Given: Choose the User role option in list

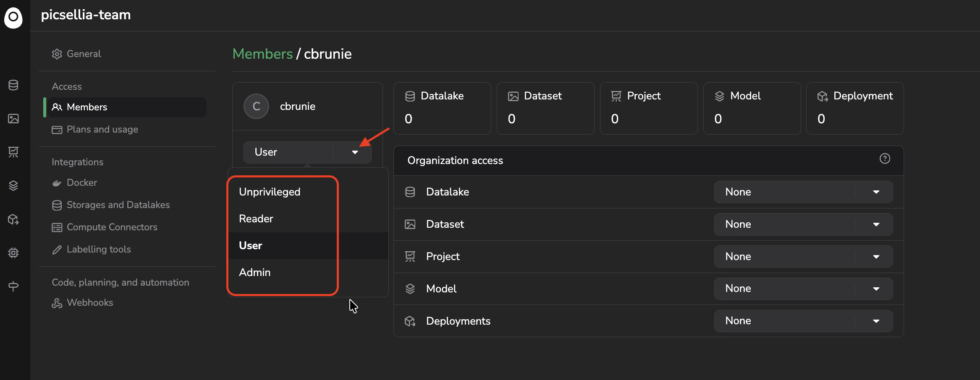Looking at the screenshot, I should coord(308,245).
